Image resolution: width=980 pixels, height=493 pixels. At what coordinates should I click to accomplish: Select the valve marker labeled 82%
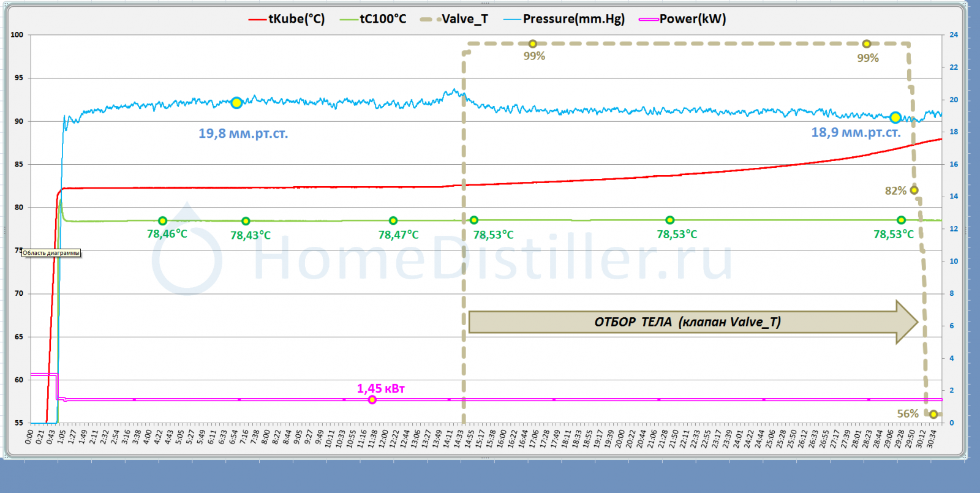click(x=914, y=190)
